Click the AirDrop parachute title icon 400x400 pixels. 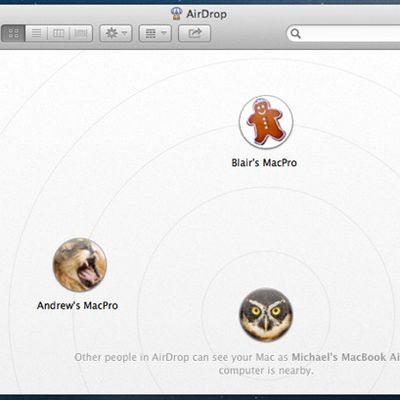click(176, 13)
